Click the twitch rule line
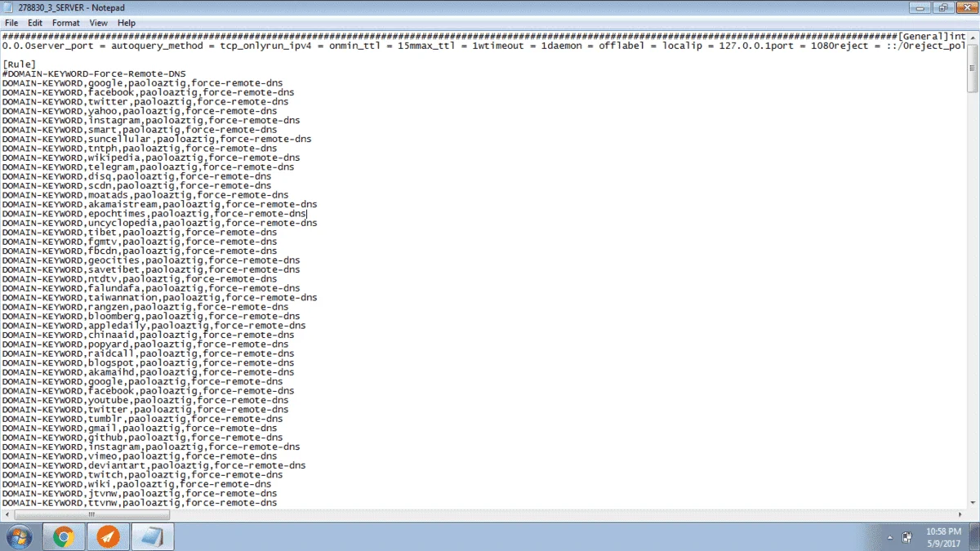Image resolution: width=980 pixels, height=551 pixels. point(142,475)
